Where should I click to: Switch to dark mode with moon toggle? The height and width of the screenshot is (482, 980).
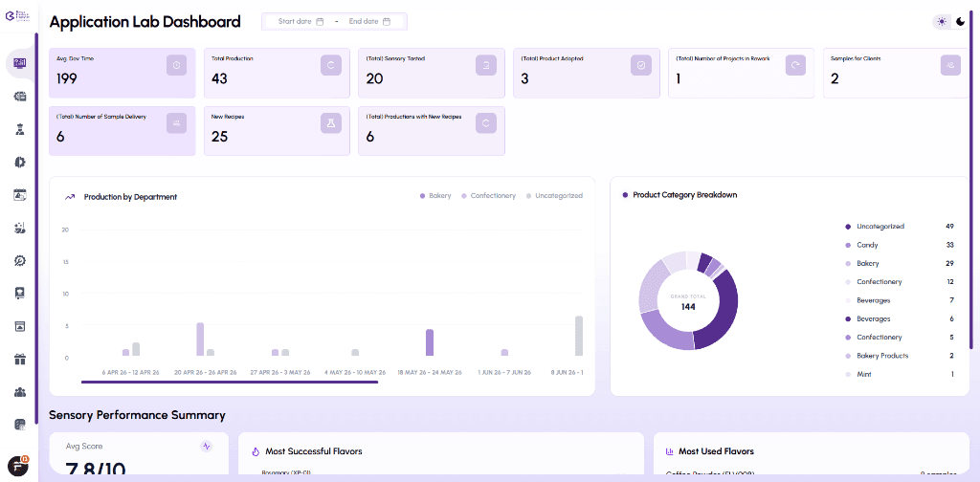coord(961,22)
